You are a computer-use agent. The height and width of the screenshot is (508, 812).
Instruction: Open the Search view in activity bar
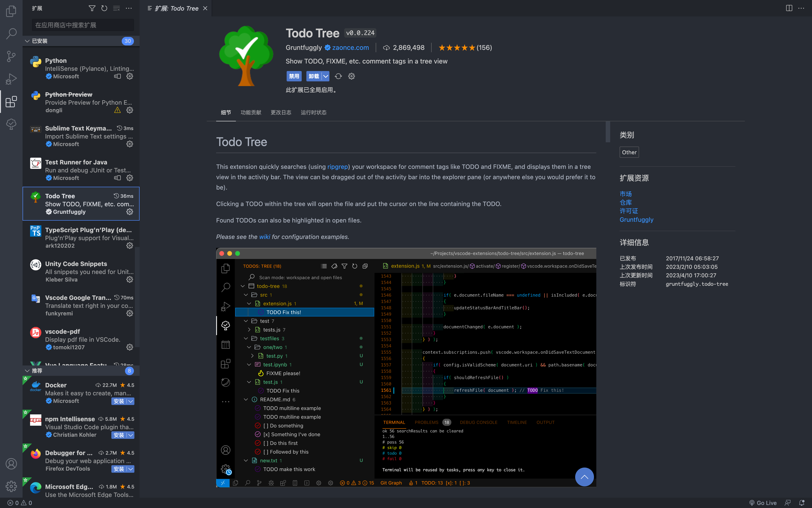(11, 33)
